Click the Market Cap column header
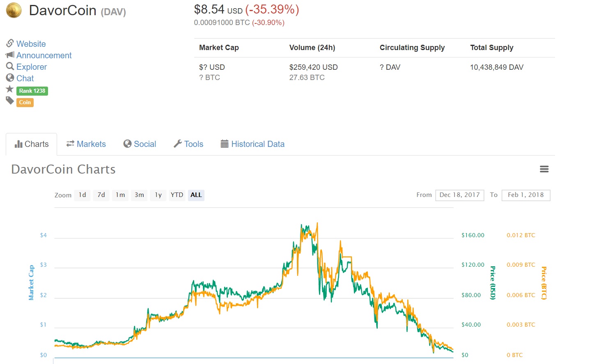 [219, 48]
